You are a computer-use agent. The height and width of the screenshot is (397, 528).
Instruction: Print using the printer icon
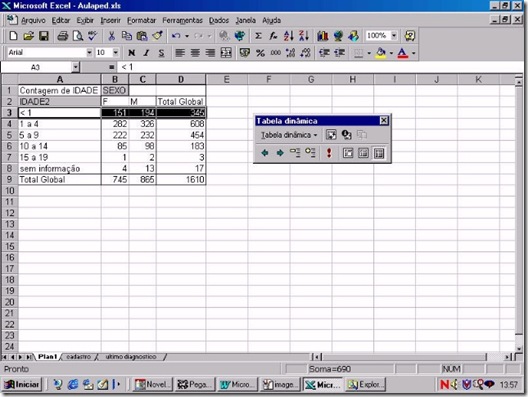(x=63, y=36)
